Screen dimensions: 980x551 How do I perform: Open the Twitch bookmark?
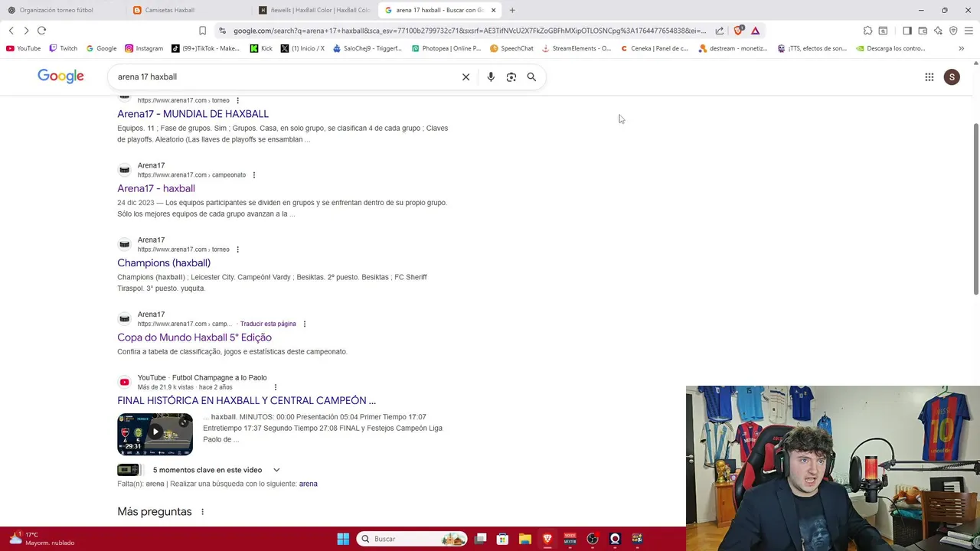pyautogui.click(x=63, y=48)
